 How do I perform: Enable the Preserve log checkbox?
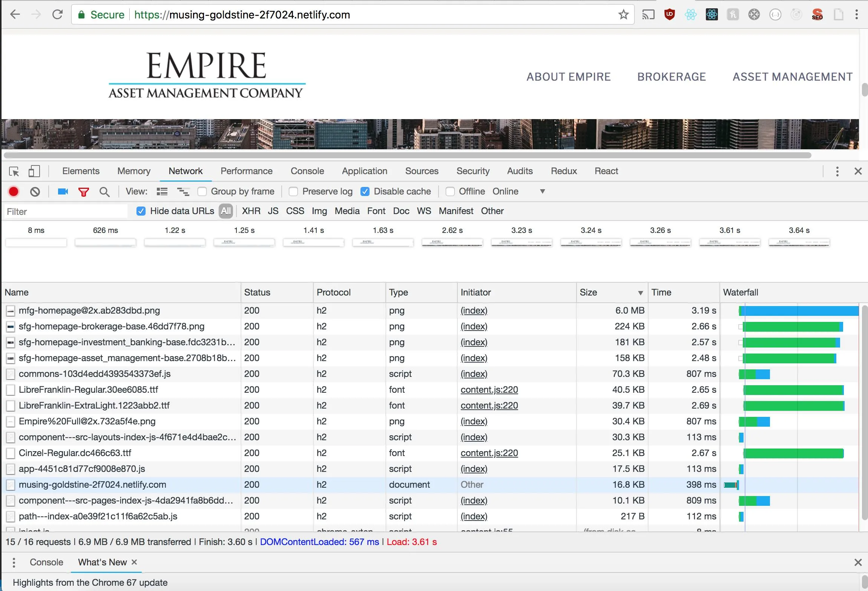(x=293, y=191)
